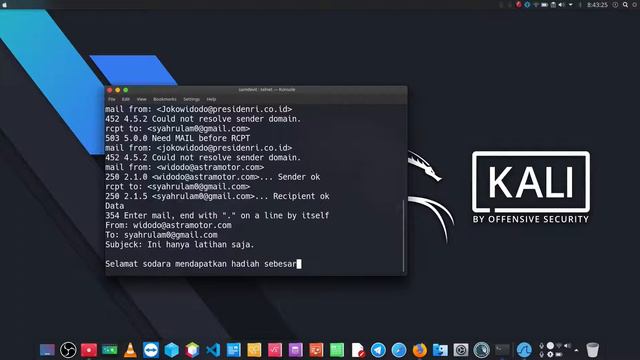640x360 pixels.
Task: Open the blue document writer dock icon
Action: pyautogui.click(x=233, y=350)
